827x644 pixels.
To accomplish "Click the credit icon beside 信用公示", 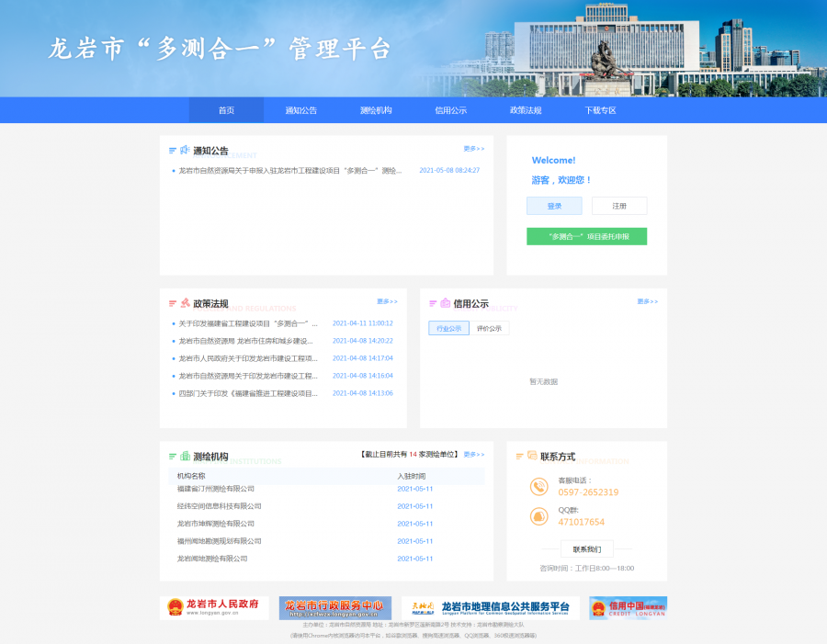I will point(445,303).
